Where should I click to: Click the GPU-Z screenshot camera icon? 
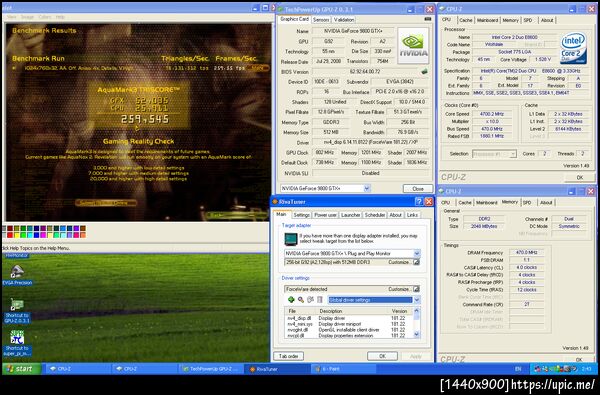(427, 19)
